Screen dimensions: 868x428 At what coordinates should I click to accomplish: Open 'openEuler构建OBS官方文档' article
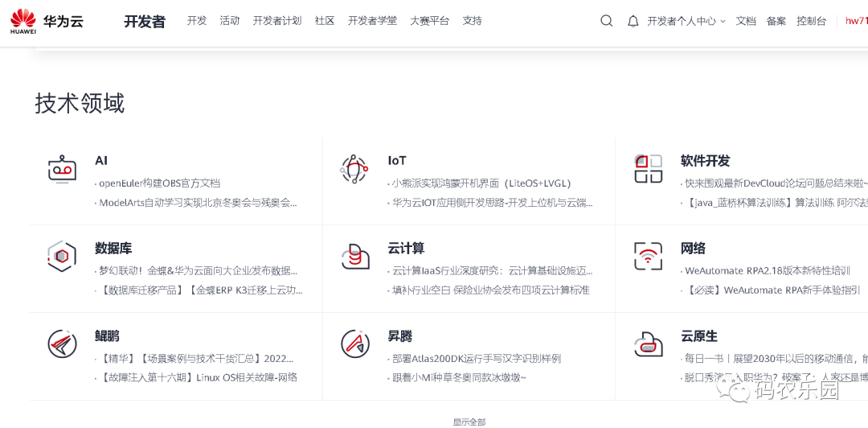(158, 183)
